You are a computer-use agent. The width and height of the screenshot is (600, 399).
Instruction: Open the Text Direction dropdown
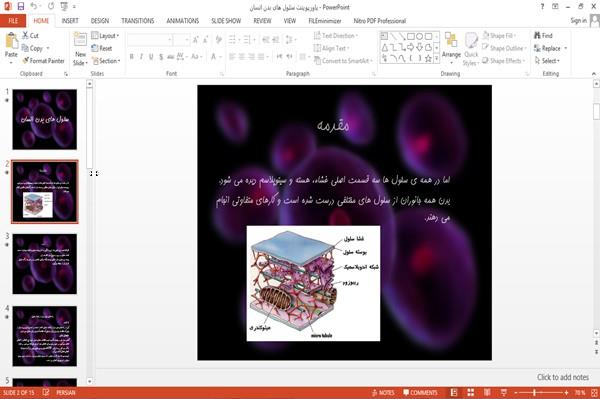(x=336, y=36)
